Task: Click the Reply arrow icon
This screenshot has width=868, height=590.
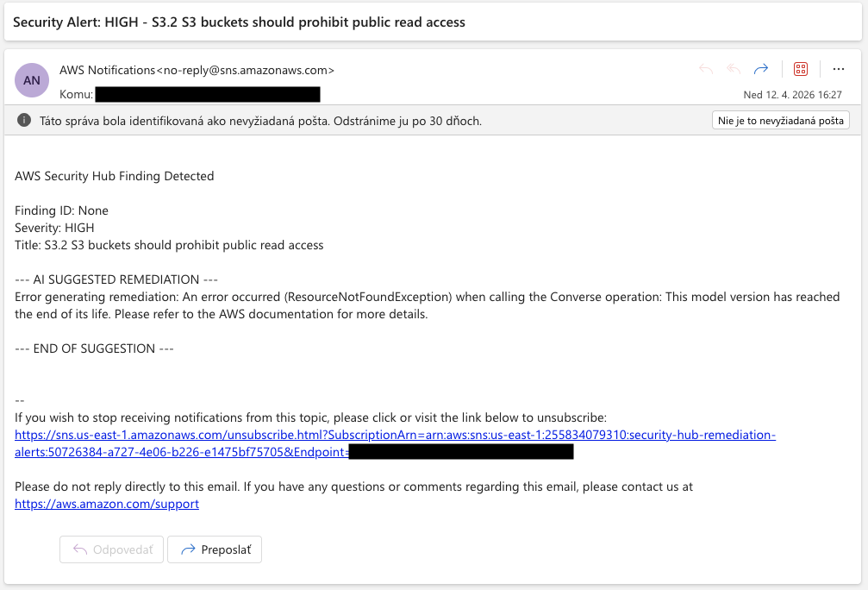Action: pos(705,71)
